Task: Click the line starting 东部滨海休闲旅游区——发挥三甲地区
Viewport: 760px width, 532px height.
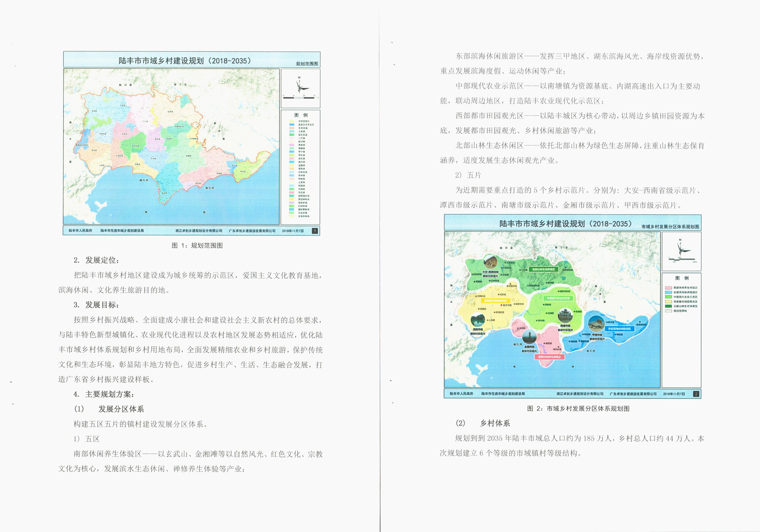Action: point(580,56)
